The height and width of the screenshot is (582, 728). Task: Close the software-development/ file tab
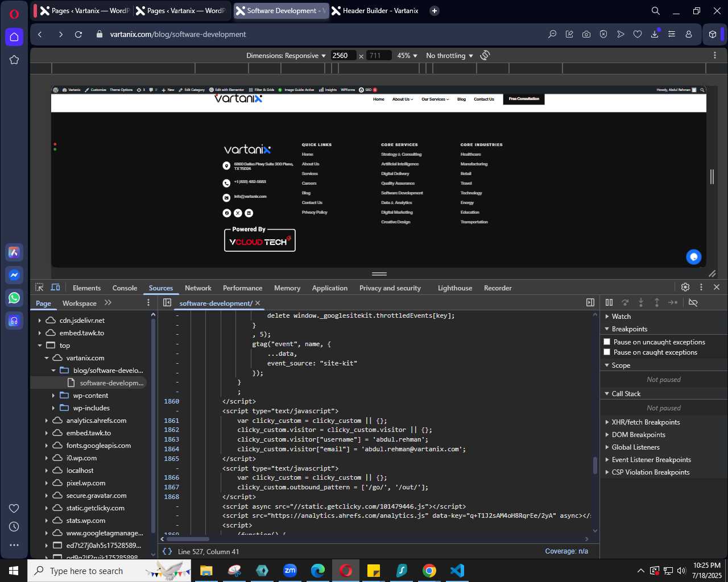point(258,303)
